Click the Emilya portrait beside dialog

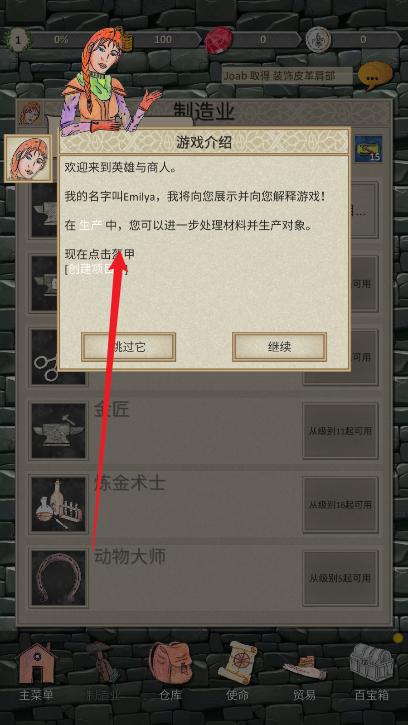(28, 159)
